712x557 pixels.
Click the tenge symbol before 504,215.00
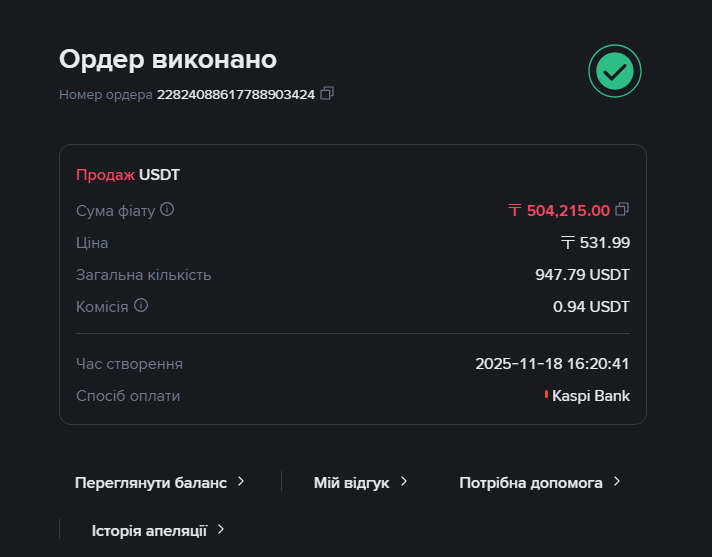coord(515,210)
